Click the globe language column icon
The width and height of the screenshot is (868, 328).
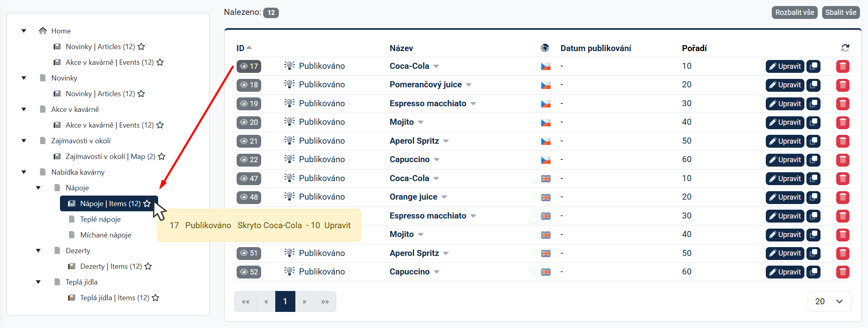[x=545, y=48]
